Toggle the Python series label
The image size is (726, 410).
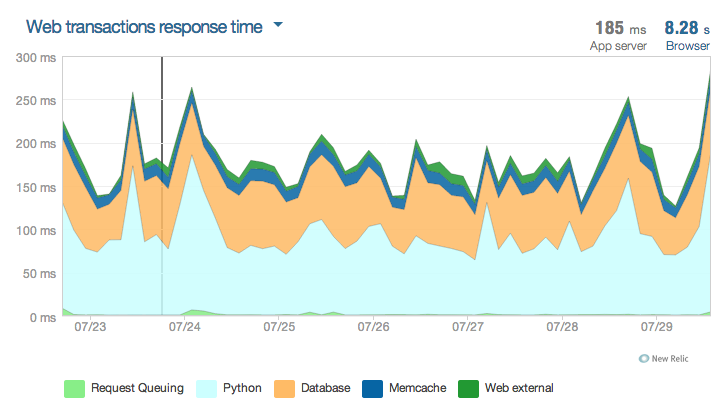tap(241, 388)
